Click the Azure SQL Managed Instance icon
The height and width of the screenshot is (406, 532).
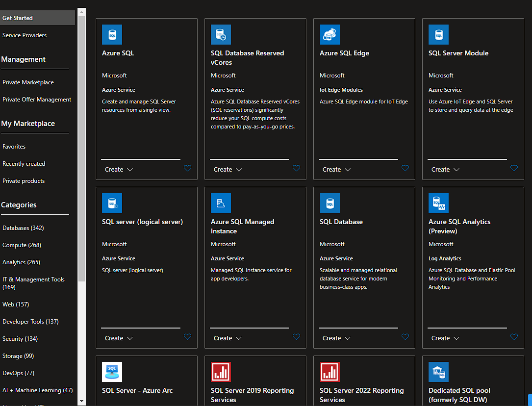click(221, 203)
